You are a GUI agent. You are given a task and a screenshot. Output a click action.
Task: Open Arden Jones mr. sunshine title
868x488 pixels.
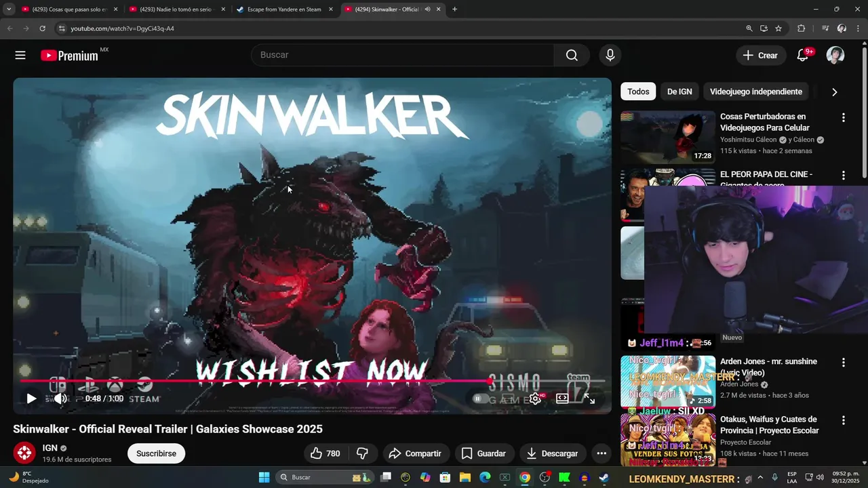click(768, 367)
